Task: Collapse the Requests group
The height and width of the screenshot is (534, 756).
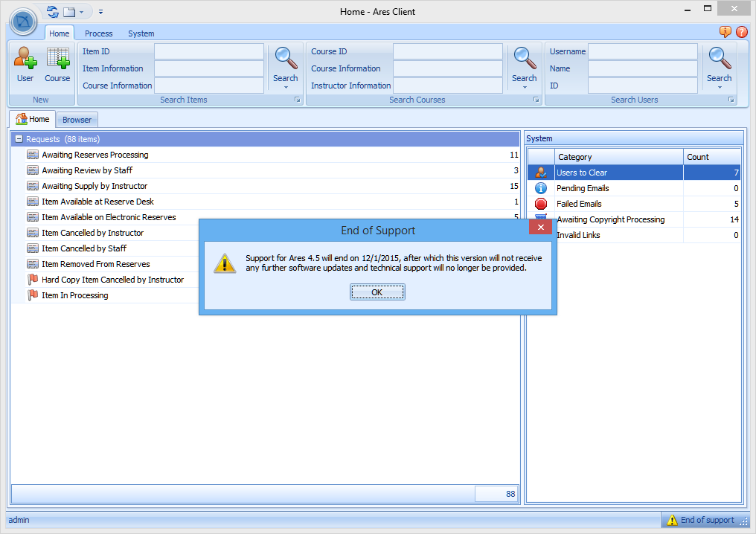Action: pyautogui.click(x=19, y=139)
